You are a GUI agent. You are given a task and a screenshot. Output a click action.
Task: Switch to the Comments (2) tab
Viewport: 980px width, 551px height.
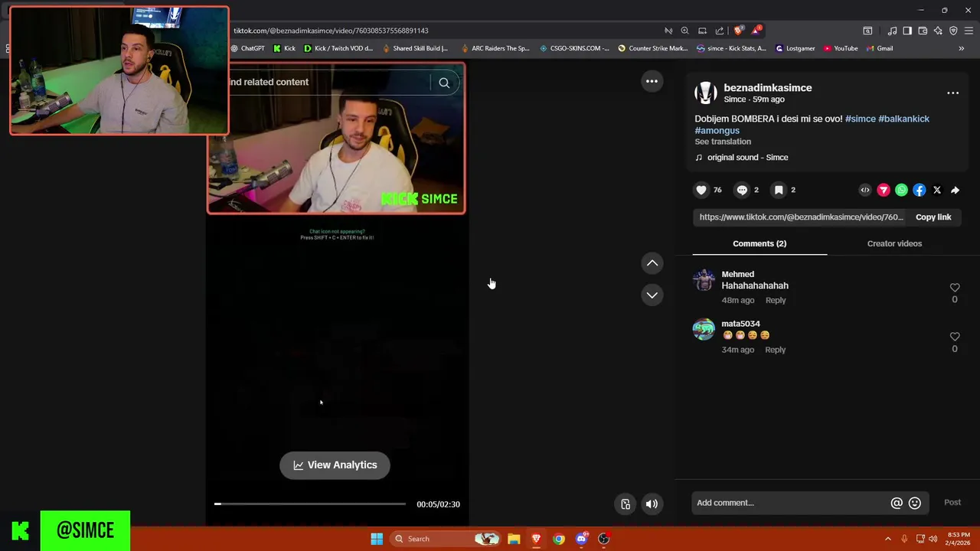759,243
